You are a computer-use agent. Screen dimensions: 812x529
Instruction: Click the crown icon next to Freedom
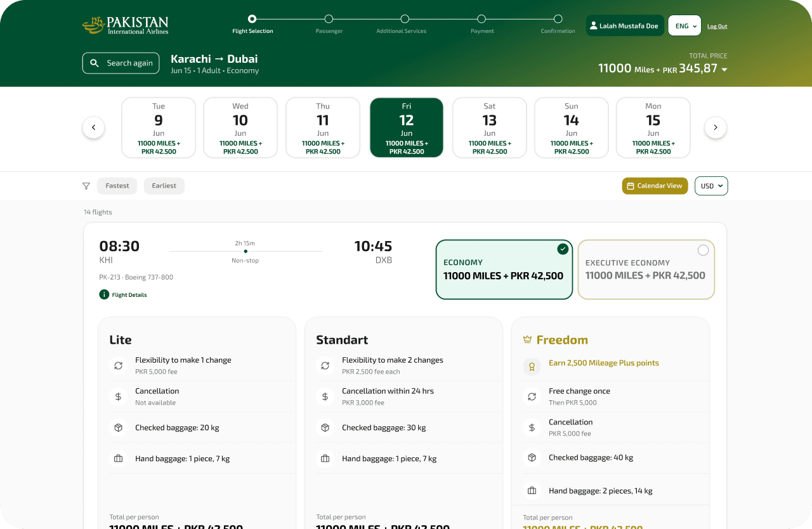527,339
